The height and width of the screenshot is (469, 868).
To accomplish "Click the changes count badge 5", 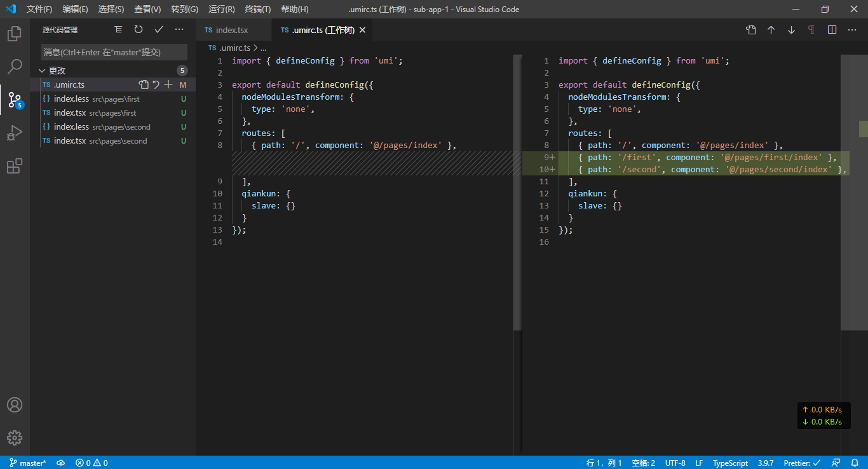I will 182,71.
